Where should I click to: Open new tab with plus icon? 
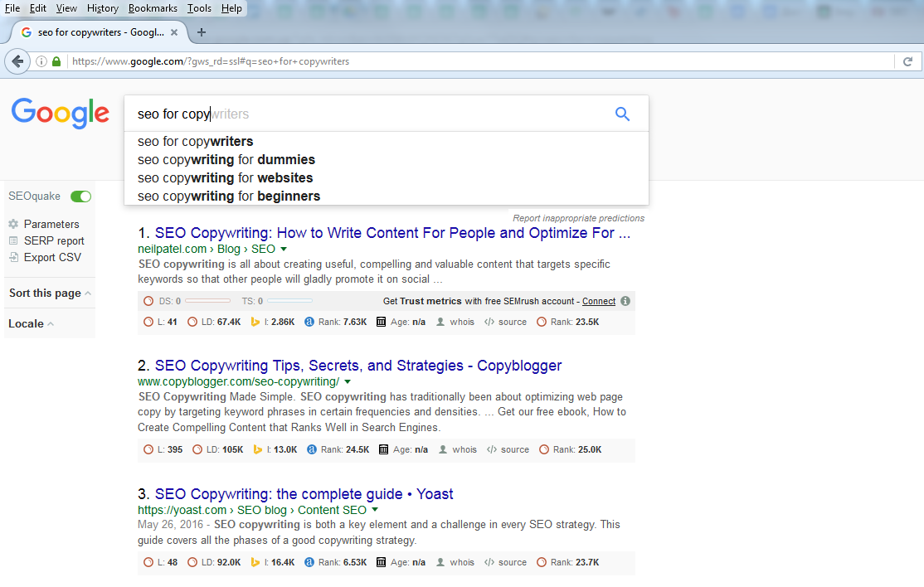tap(201, 32)
